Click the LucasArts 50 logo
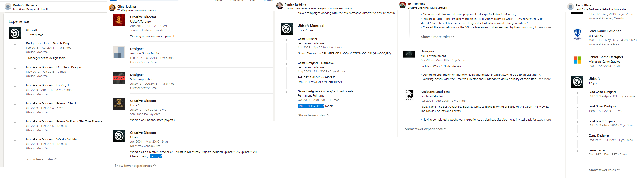This screenshot has width=644, height=178. click(x=119, y=104)
